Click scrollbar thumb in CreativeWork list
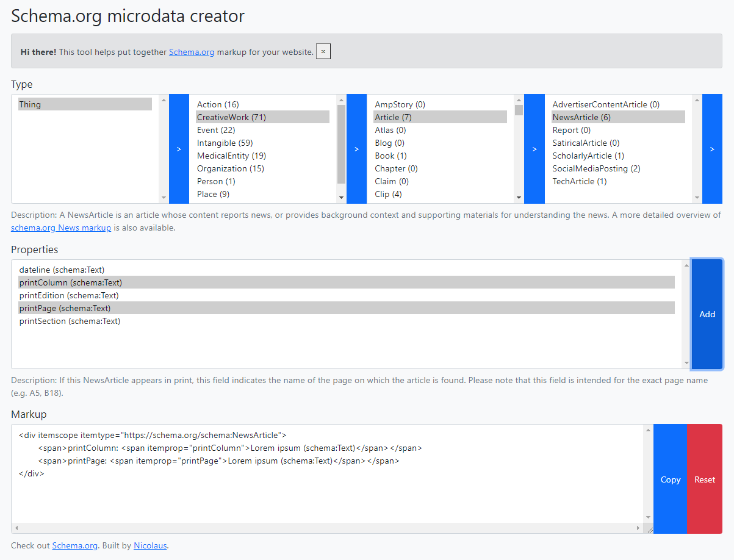The width and height of the screenshot is (734, 560). (341, 144)
